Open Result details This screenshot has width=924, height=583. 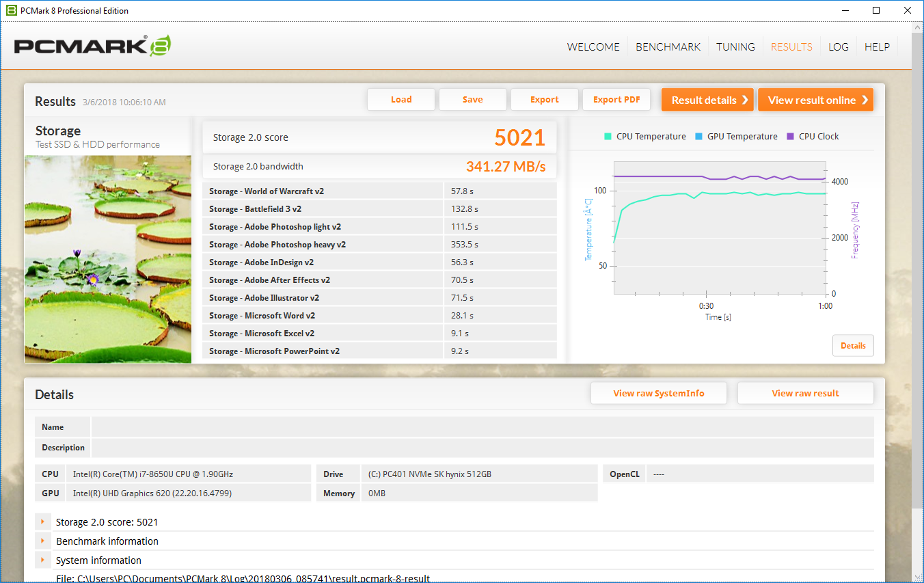(707, 100)
